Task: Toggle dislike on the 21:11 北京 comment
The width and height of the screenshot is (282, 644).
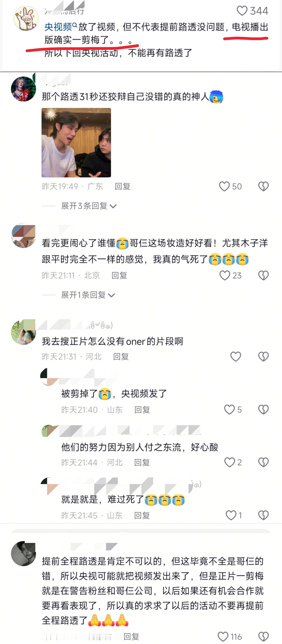Action: coord(263,275)
